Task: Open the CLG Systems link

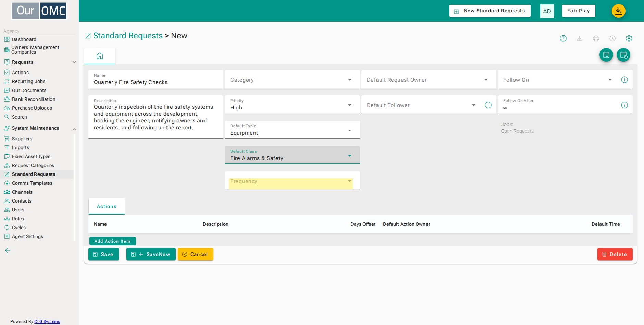Action: point(47,322)
